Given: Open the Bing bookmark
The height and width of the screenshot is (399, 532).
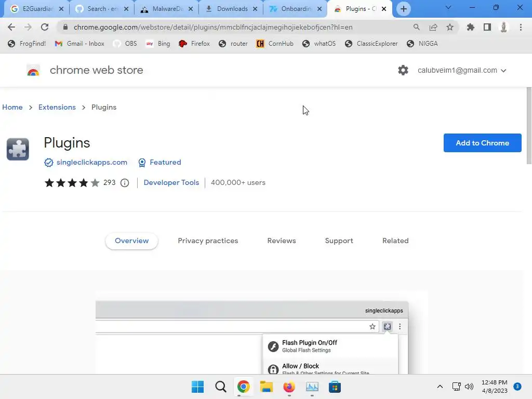Looking at the screenshot, I should tap(158, 44).
